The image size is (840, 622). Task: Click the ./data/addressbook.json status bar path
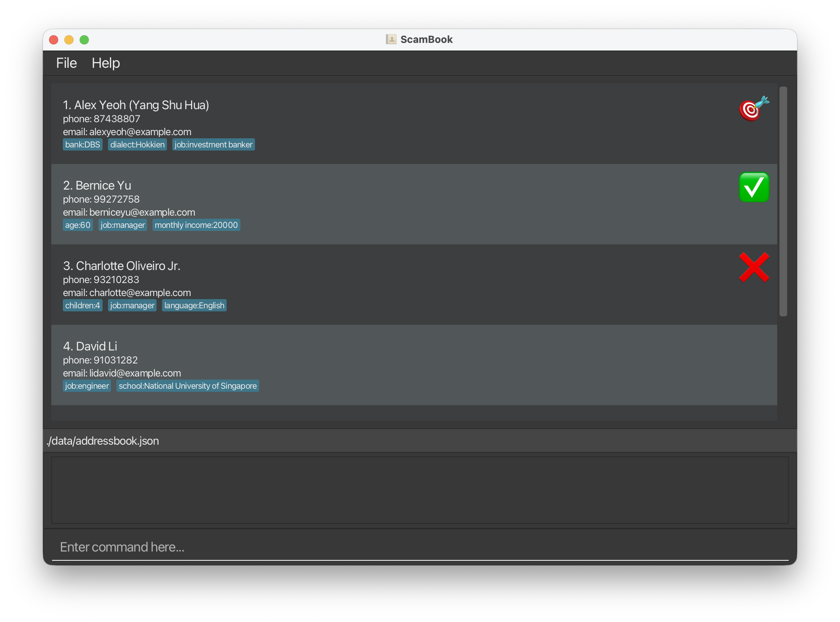point(103,441)
